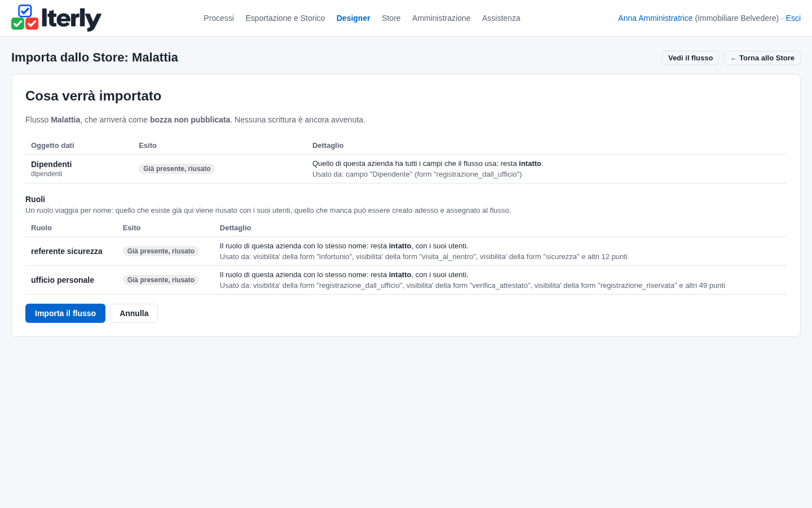Open Anna Amministratrice profile link

(655, 18)
